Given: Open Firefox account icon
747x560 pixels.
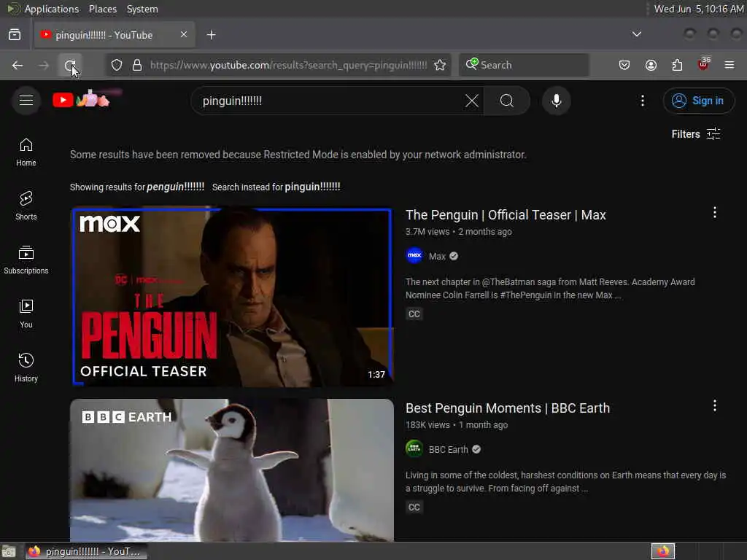Looking at the screenshot, I should coord(651,65).
